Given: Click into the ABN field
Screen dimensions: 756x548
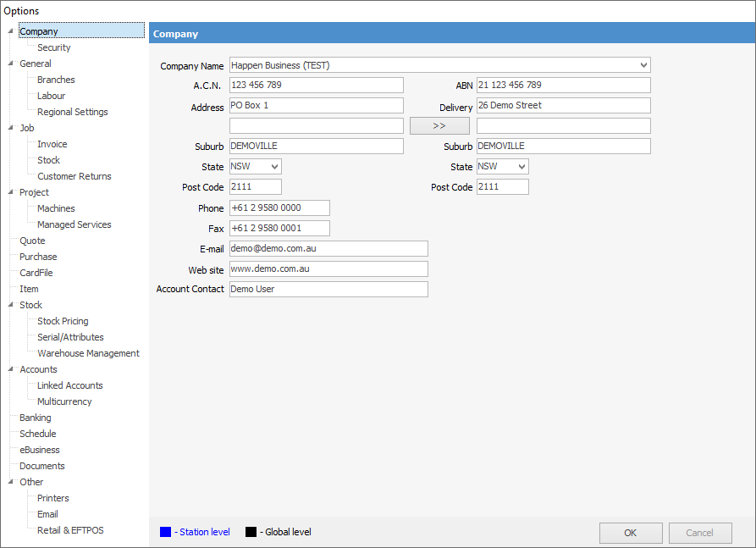Looking at the screenshot, I should (x=563, y=86).
